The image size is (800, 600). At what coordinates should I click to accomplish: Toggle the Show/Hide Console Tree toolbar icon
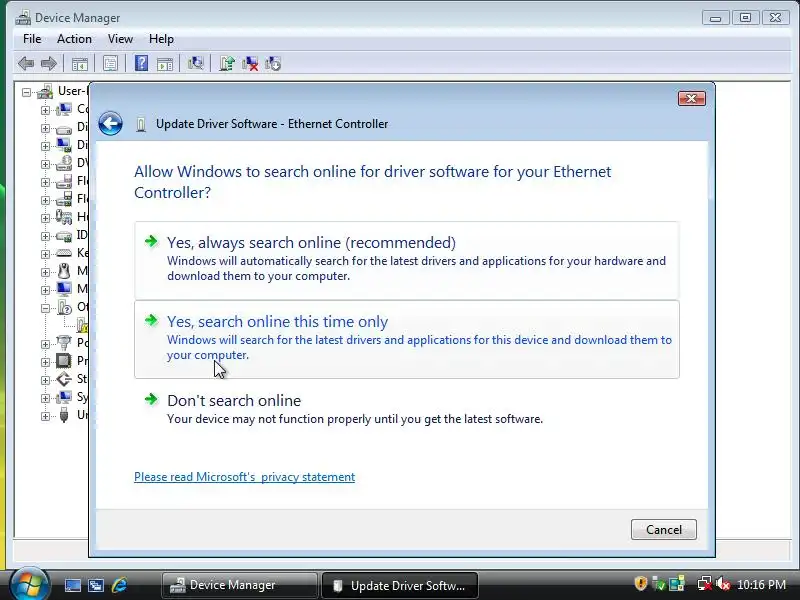coord(80,64)
